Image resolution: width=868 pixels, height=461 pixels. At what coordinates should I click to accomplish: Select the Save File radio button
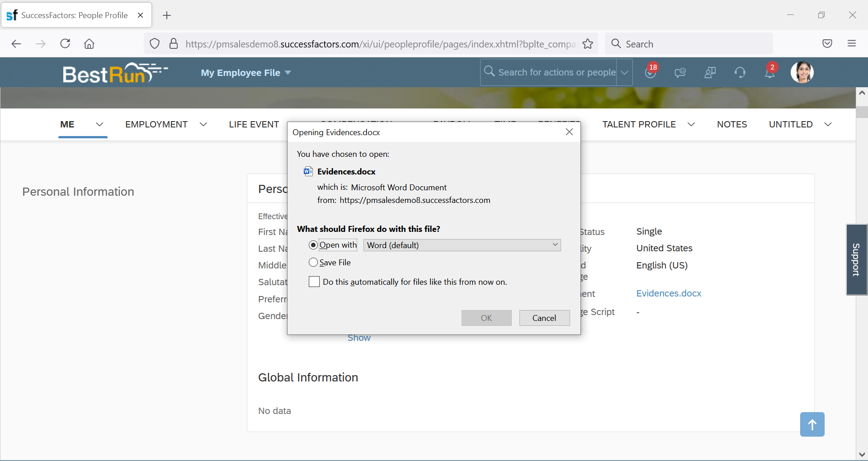pyautogui.click(x=313, y=262)
